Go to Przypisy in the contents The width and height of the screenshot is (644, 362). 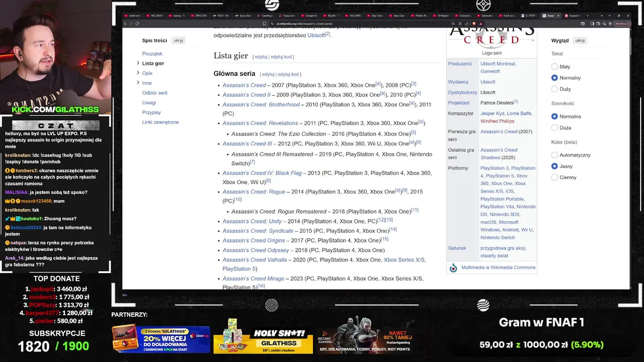tap(151, 112)
